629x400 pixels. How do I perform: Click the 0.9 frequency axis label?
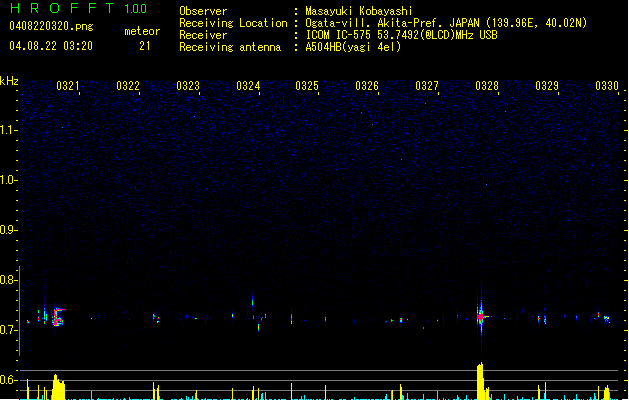point(7,230)
